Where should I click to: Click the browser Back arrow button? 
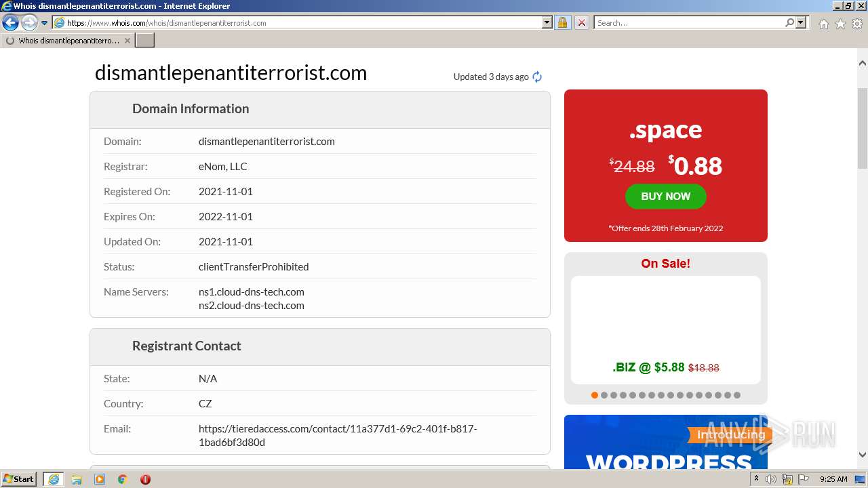point(10,23)
